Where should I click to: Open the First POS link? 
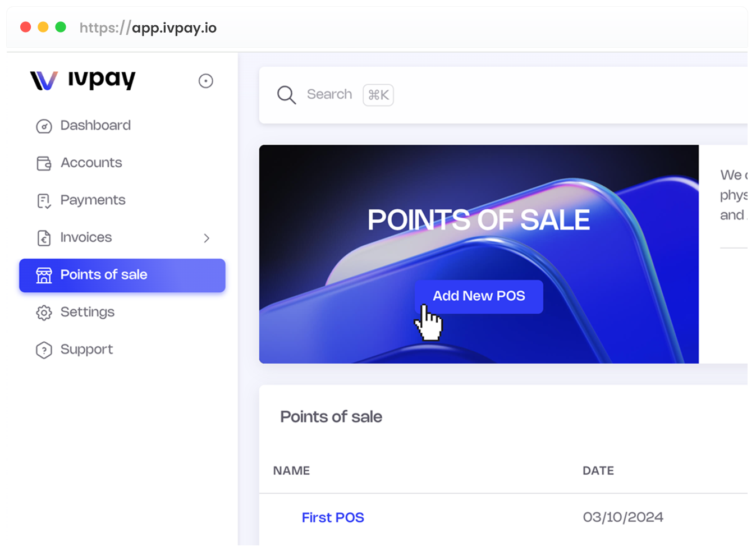[333, 517]
